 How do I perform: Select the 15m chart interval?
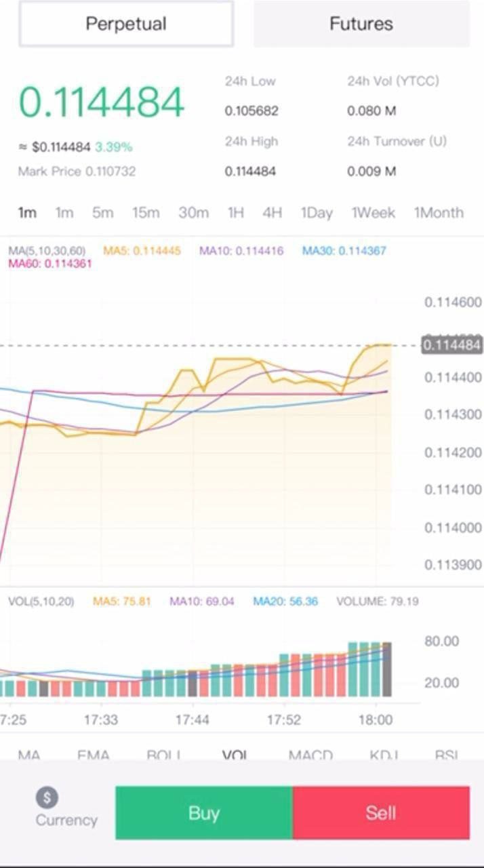[x=145, y=213]
